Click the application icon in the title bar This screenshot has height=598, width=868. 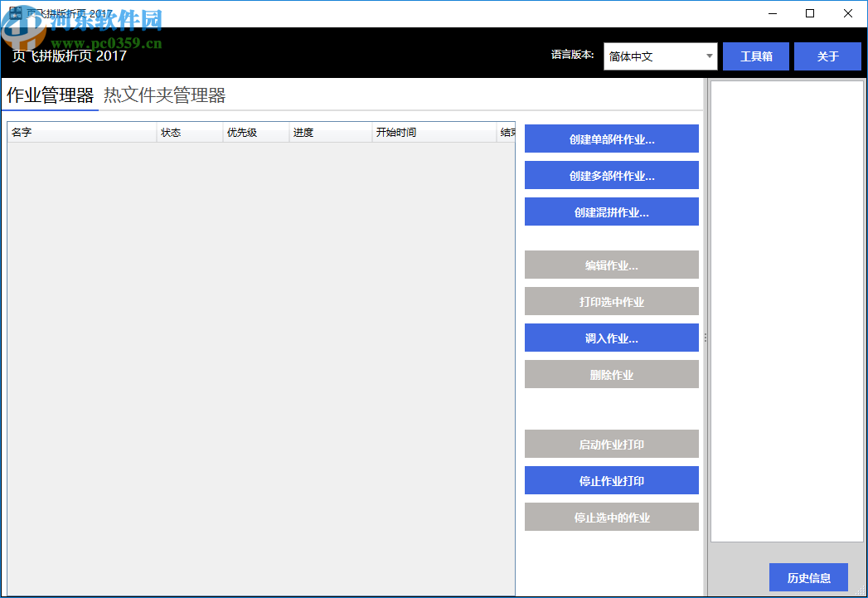[13, 13]
